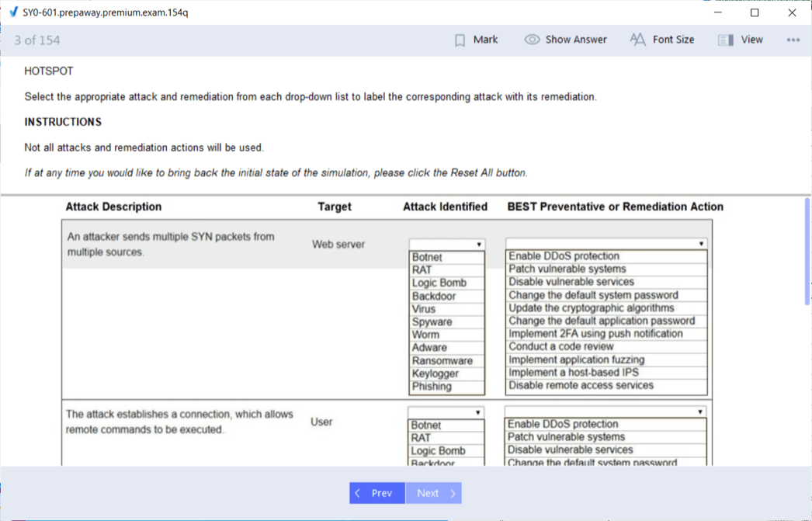This screenshot has width=812, height=521.
Task: Click the Show Answer eye icon
Action: 532,40
